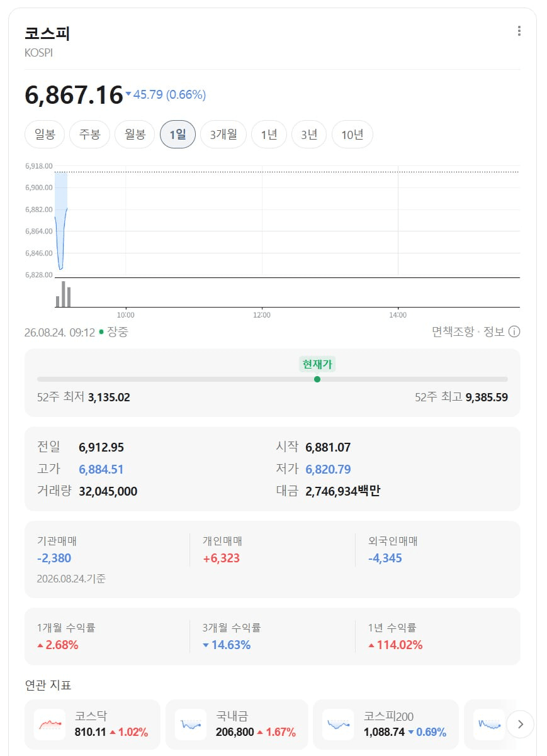Click the 시작 value 6,881.07
Screen dimensions: 547x756
click(328, 448)
